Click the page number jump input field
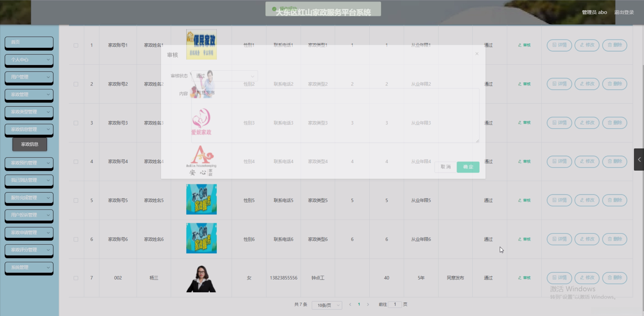644x316 pixels. coord(395,304)
